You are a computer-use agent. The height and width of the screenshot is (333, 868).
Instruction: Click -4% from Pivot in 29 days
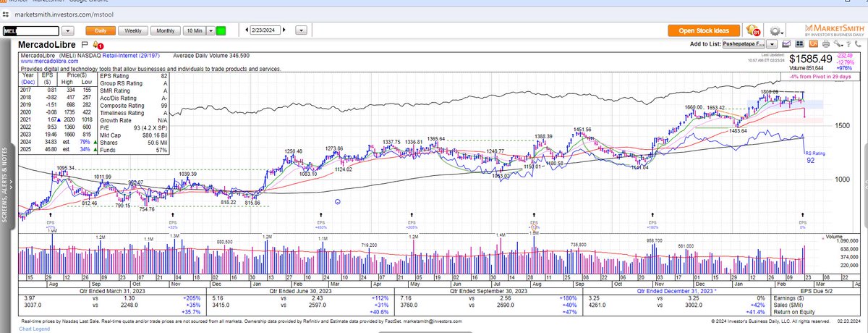(820, 77)
